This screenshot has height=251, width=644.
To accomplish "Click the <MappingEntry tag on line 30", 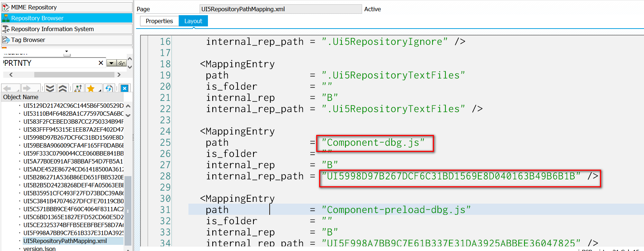I will (x=237, y=199).
